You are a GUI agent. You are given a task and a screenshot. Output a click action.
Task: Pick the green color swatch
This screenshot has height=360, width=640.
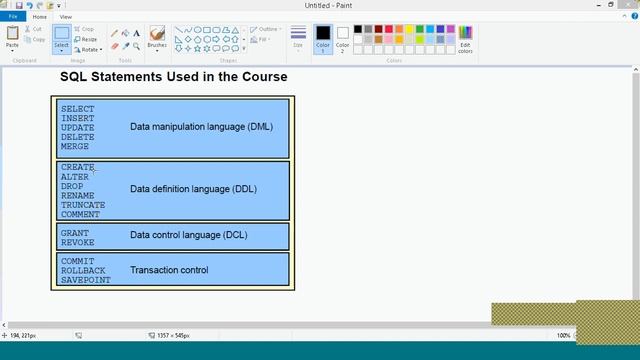(x=420, y=29)
